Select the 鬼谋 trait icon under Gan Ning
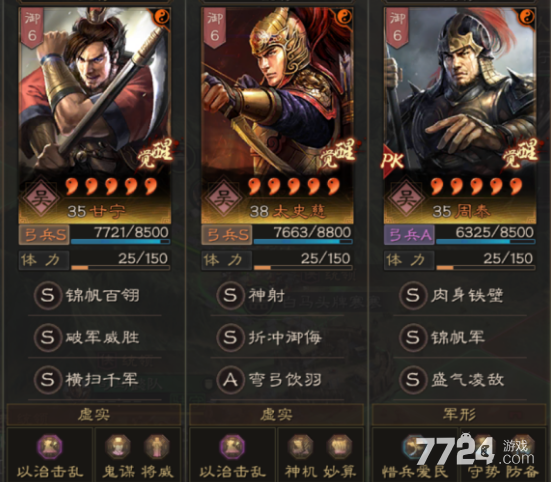The image size is (551, 482). click(x=118, y=447)
